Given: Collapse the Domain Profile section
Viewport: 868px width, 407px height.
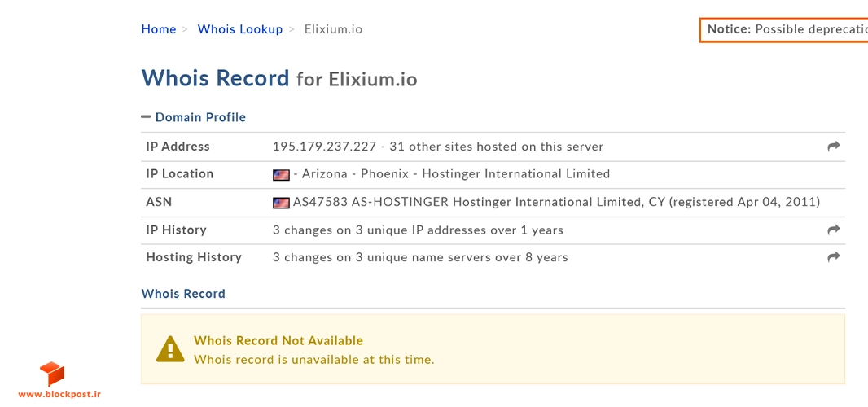Looking at the screenshot, I should coord(194,117).
